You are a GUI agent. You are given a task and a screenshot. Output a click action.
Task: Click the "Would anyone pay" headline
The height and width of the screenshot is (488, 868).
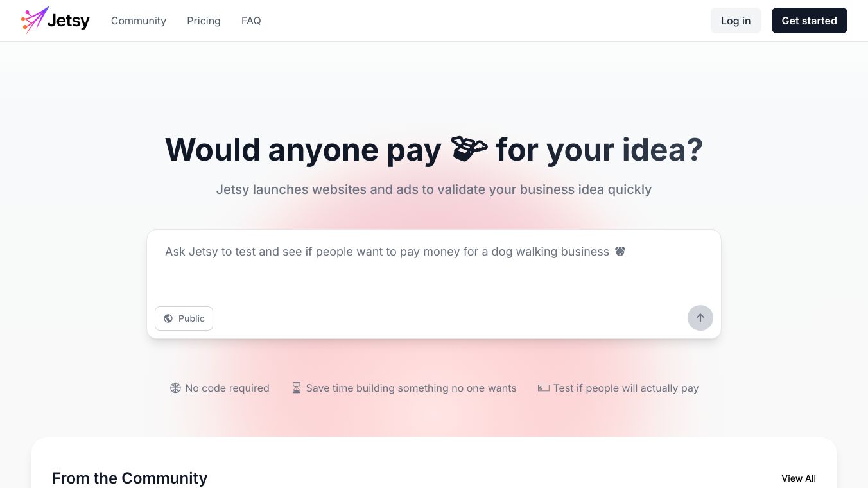pyautogui.click(x=303, y=150)
